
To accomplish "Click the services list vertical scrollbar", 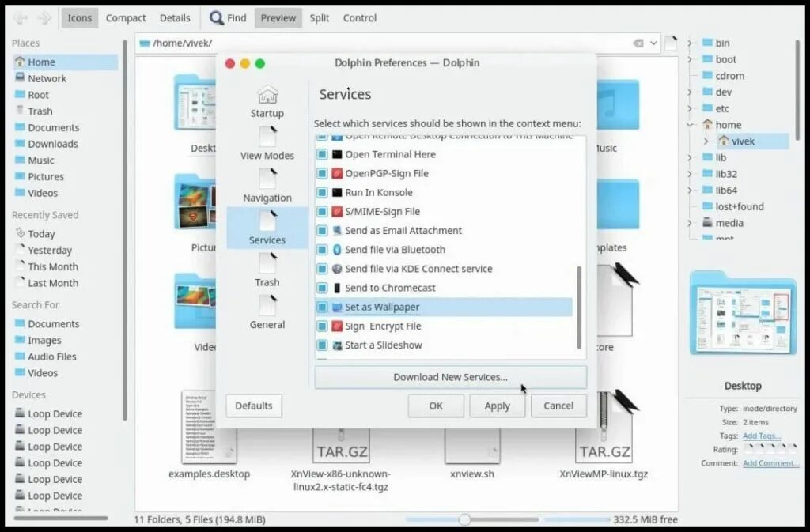I will coord(579,308).
